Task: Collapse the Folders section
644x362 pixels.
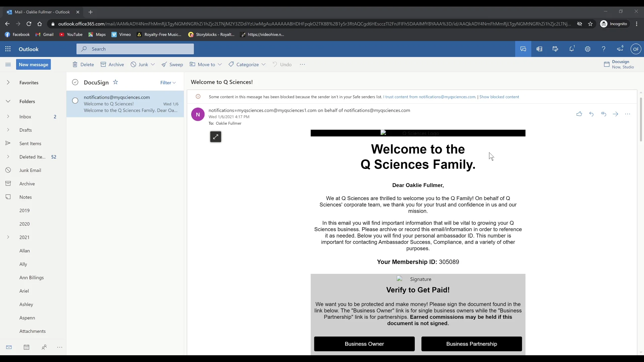Action: [x=8, y=101]
